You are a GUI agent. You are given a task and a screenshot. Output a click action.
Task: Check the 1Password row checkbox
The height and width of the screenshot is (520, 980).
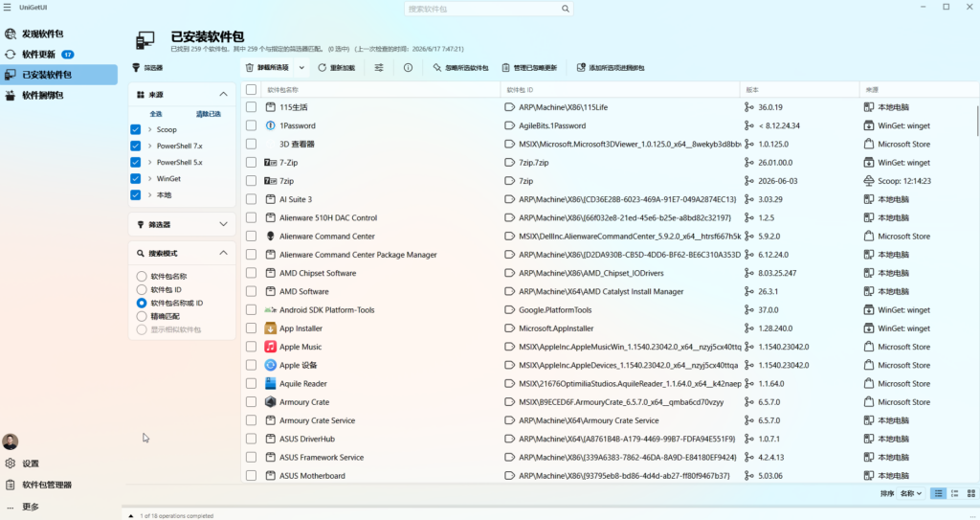tap(252, 125)
